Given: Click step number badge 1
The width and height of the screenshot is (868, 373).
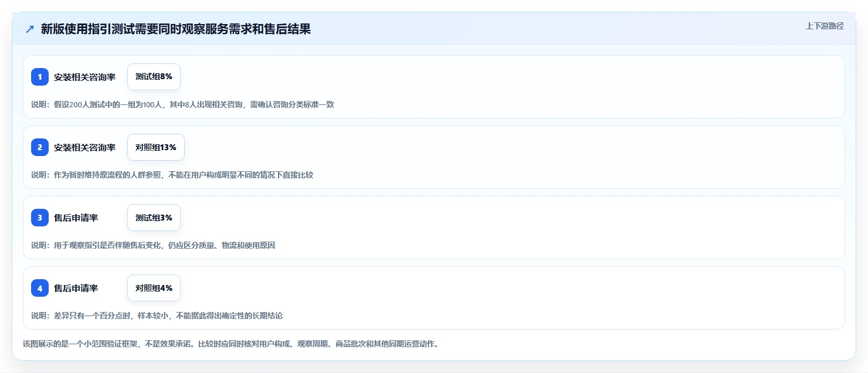Looking at the screenshot, I should point(40,77).
